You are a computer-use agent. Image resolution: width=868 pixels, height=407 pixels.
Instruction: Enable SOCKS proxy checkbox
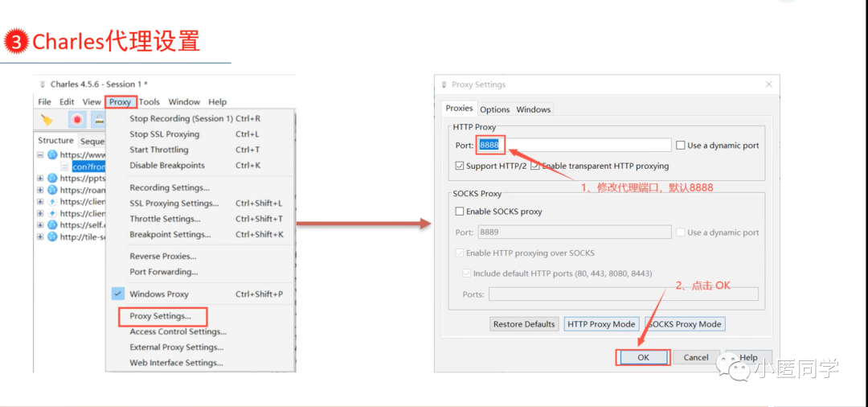pyautogui.click(x=459, y=212)
